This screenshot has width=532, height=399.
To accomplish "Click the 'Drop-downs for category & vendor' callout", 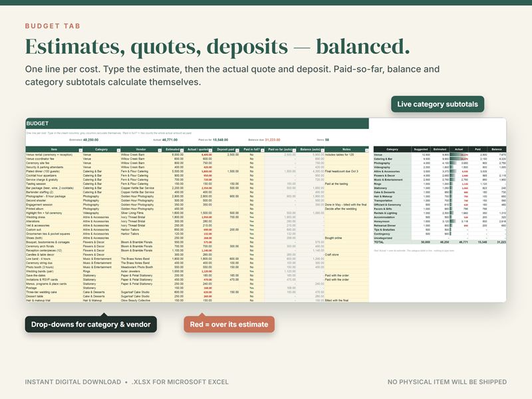I will click(x=91, y=325).
